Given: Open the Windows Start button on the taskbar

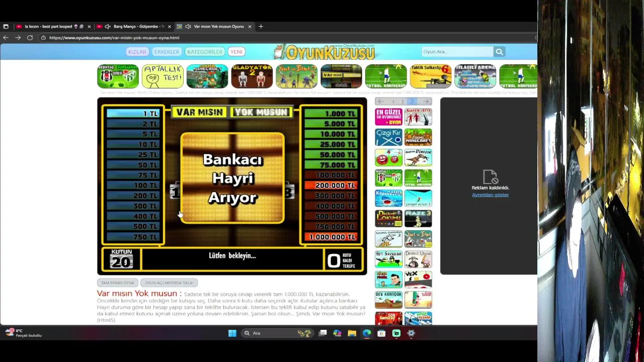Looking at the screenshot, I should 232,333.
